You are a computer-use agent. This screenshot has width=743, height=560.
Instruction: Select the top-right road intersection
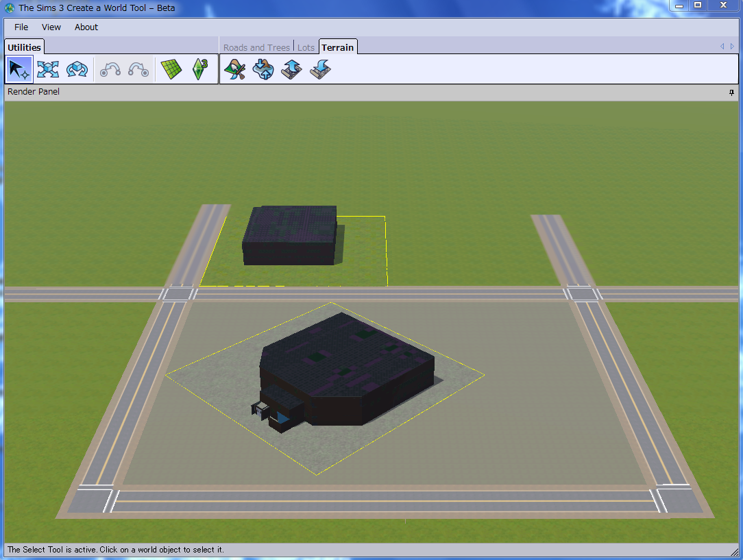point(583,294)
